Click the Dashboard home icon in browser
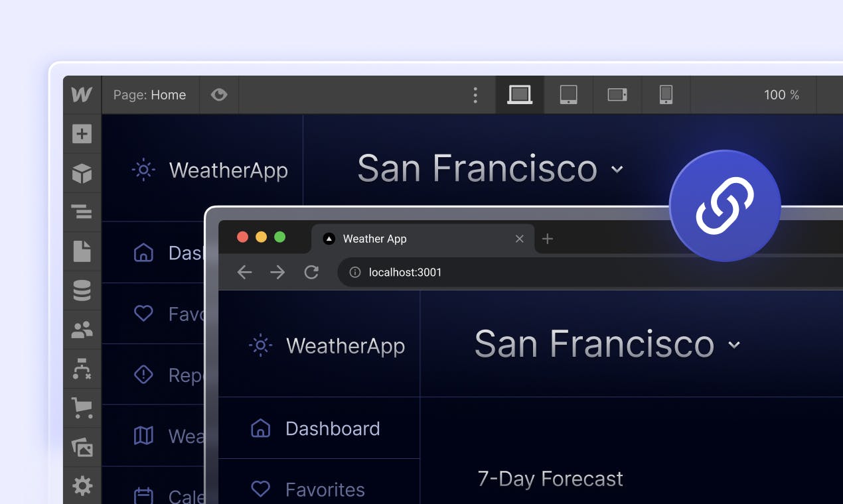The image size is (843, 504). [x=260, y=428]
